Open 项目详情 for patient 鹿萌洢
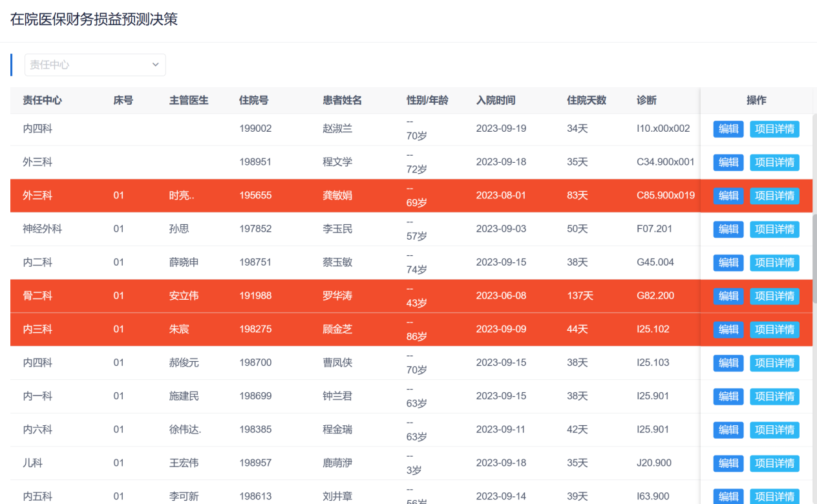817x504 pixels. coord(774,463)
